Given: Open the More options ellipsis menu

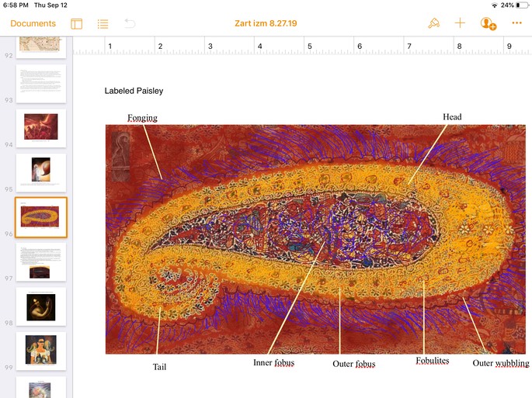Looking at the screenshot, I should point(516,23).
